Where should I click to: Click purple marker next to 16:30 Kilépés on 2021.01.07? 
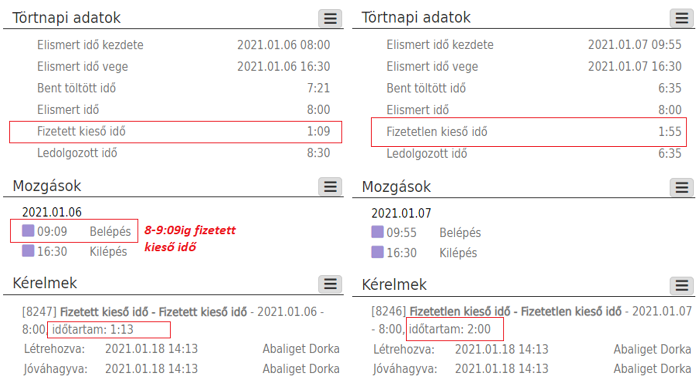377,252
